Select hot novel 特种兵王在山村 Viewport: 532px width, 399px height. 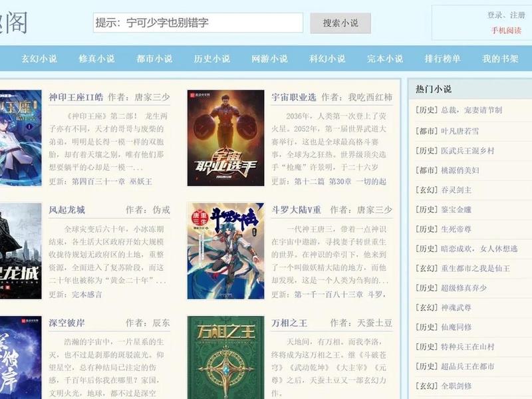[x=467, y=347]
